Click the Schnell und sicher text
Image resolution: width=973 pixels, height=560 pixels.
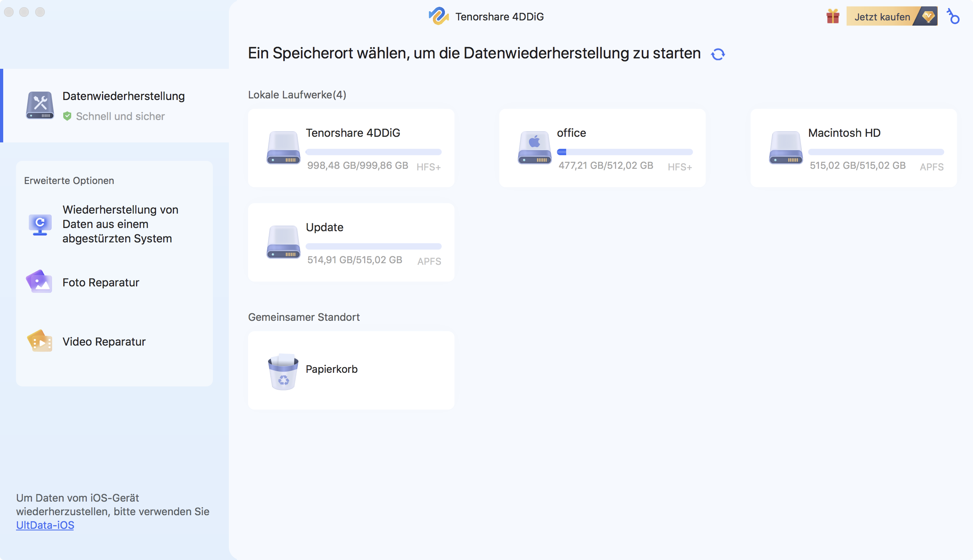(x=120, y=116)
